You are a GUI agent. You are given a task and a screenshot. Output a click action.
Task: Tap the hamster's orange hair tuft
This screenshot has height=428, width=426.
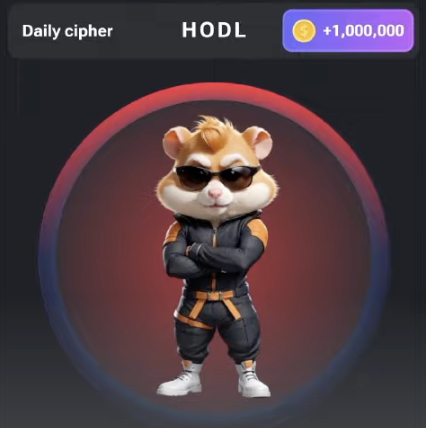pos(213,132)
